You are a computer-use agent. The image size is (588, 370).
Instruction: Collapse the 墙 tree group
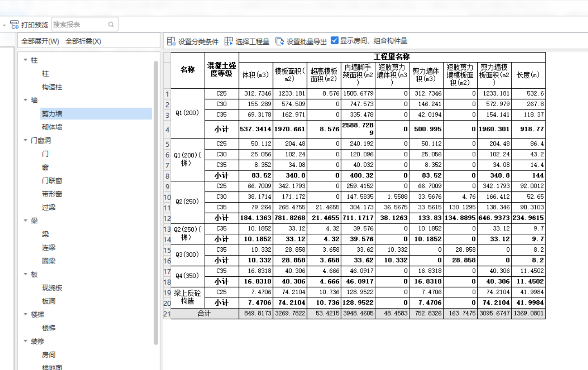coord(25,100)
